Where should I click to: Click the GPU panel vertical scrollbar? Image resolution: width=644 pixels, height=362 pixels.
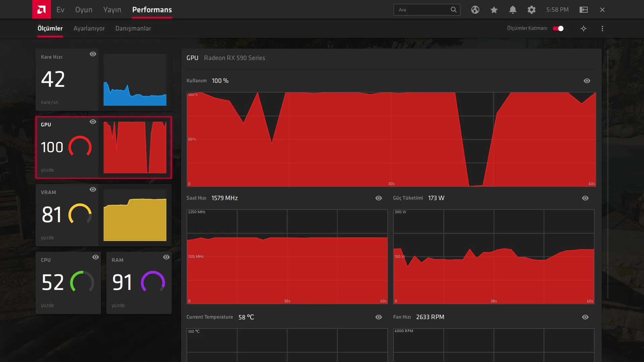pyautogui.click(x=607, y=174)
